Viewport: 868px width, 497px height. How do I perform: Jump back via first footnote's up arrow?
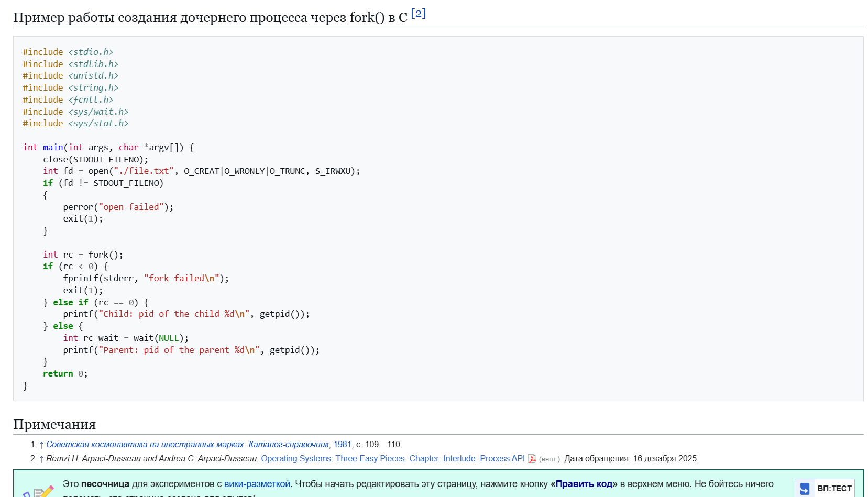[41, 445]
